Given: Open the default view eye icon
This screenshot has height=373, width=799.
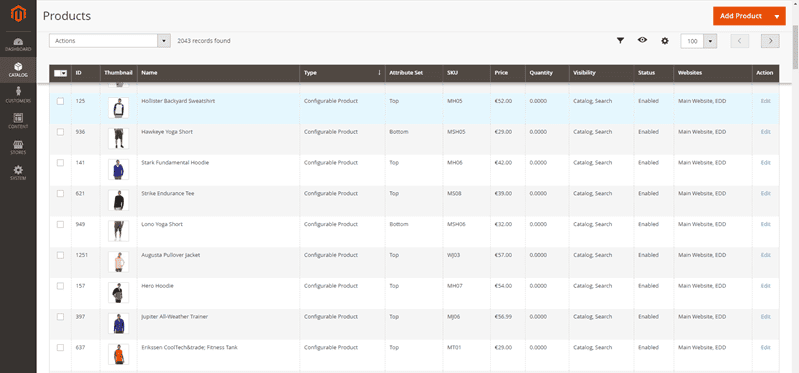Looking at the screenshot, I should click(642, 40).
